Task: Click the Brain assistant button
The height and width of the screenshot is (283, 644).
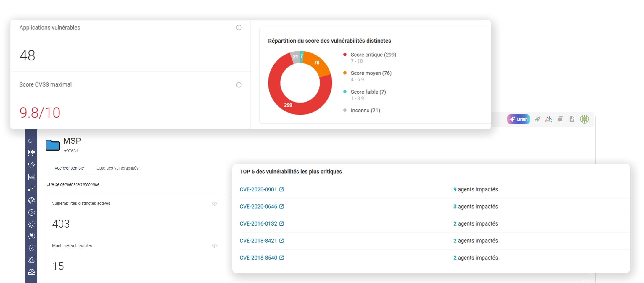Action: (x=519, y=119)
